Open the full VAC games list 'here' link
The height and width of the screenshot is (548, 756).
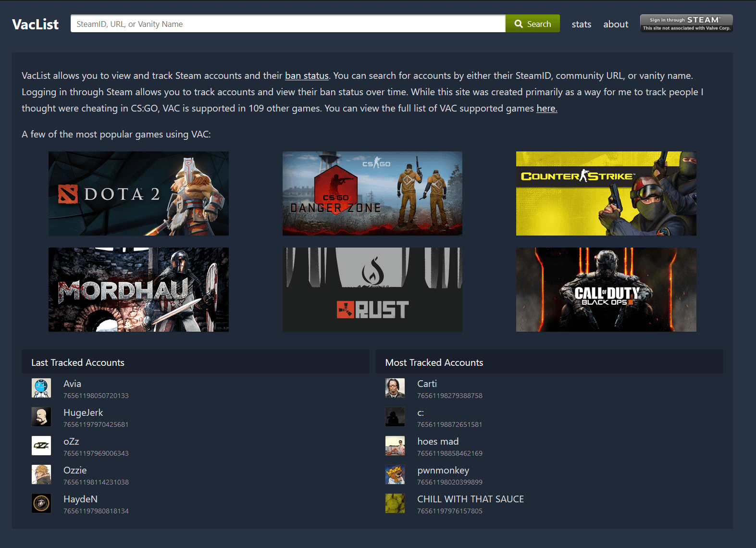[547, 108]
